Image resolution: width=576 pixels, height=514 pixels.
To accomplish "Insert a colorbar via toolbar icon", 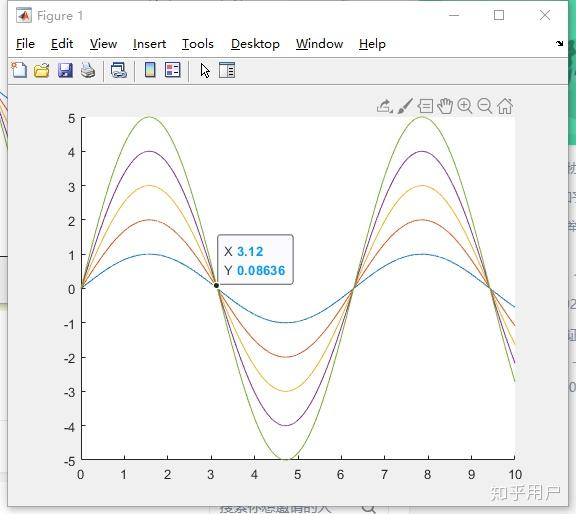I will [x=150, y=70].
